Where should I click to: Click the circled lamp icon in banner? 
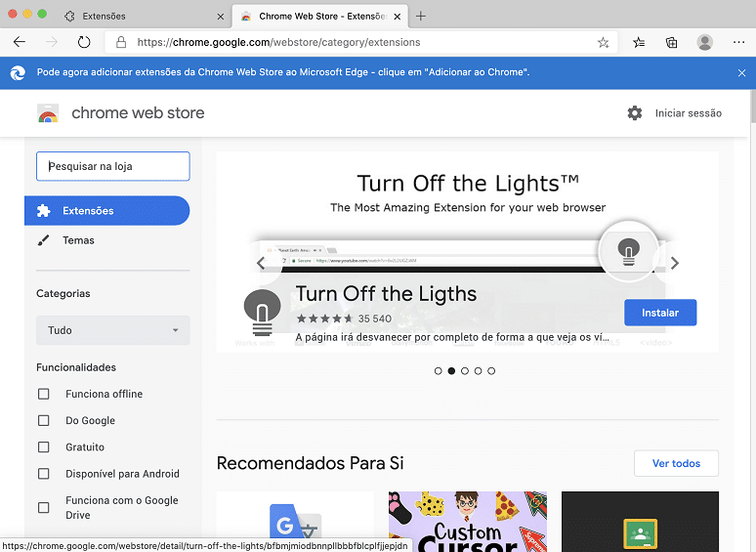coord(628,251)
